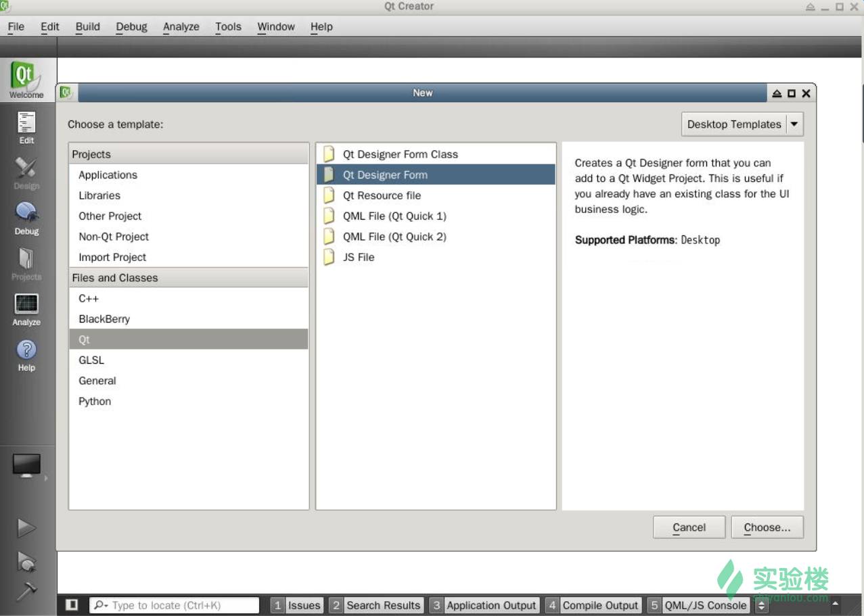Open the File menu
The image size is (864, 616).
[16, 26]
